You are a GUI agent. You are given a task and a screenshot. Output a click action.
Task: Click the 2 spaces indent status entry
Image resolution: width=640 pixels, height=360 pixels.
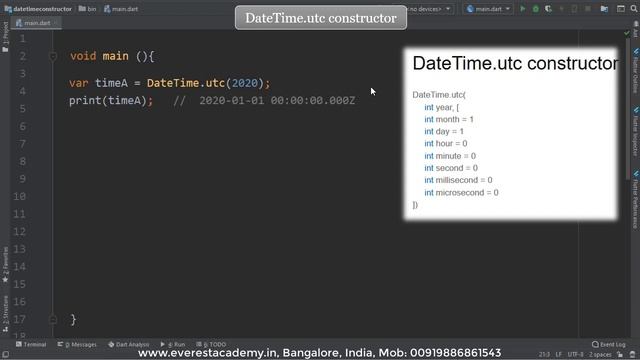tap(600, 354)
